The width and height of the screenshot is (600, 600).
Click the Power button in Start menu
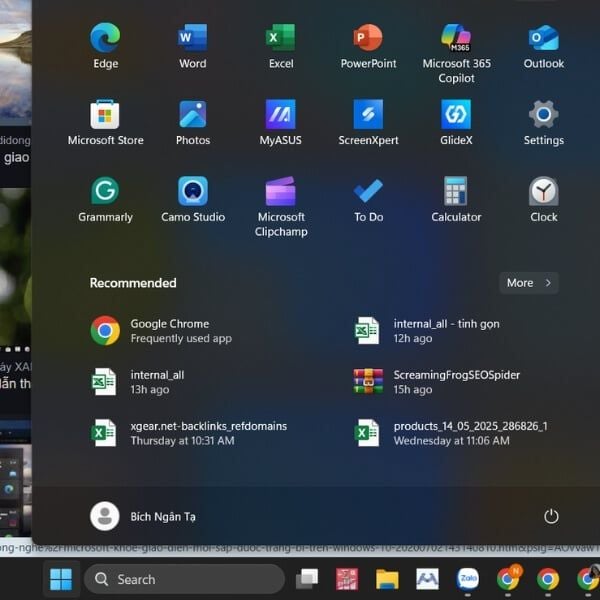tap(551, 517)
